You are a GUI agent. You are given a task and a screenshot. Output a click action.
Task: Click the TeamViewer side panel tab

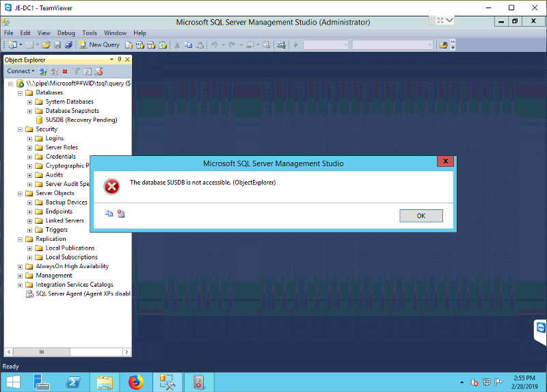[x=540, y=332]
